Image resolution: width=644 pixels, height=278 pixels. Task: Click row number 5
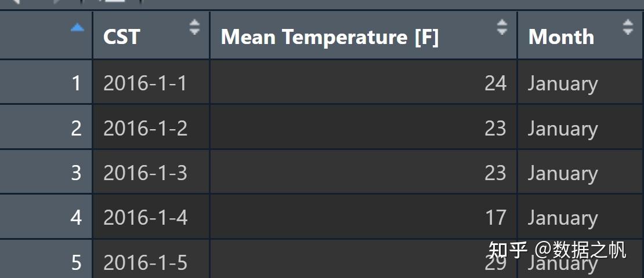76,263
